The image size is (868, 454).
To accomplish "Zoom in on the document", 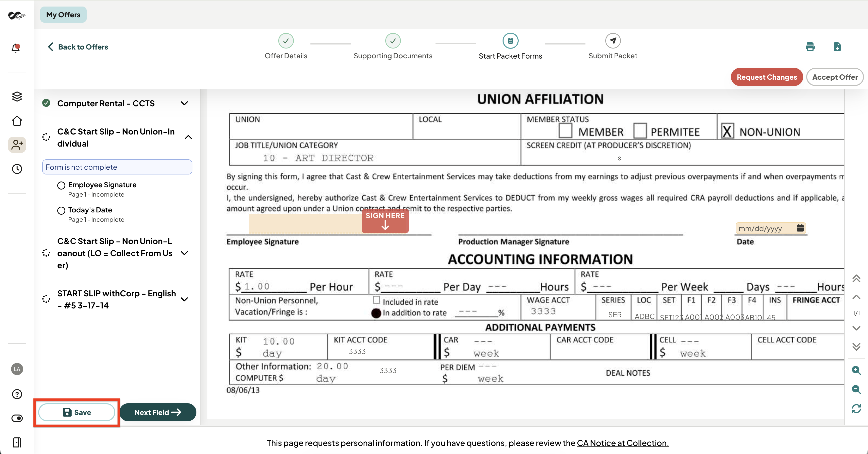I will pyautogui.click(x=856, y=370).
